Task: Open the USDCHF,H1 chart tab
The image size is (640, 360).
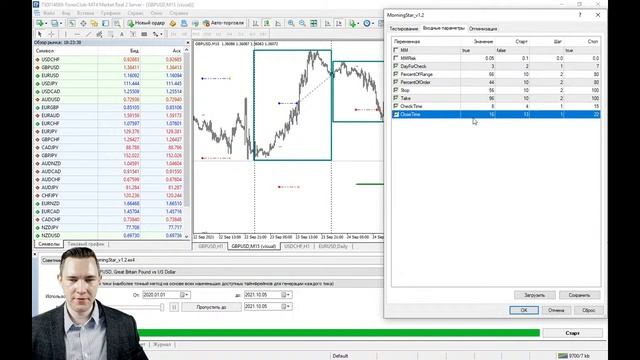Action: pyautogui.click(x=297, y=247)
